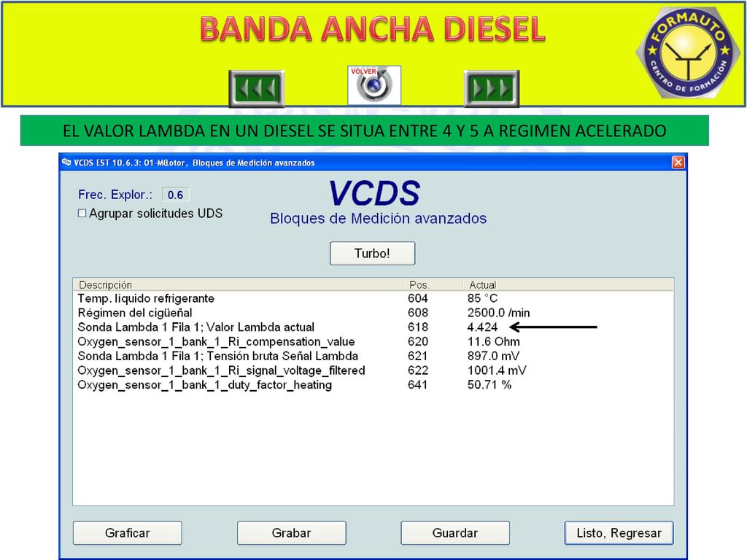Click the VCDS EST 10.6.3 window title text
This screenshot has width=747, height=560.
tap(194, 163)
